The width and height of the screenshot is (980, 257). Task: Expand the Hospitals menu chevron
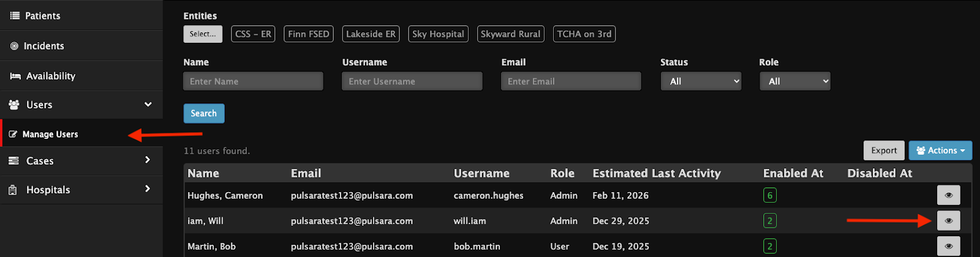pyautogui.click(x=147, y=189)
